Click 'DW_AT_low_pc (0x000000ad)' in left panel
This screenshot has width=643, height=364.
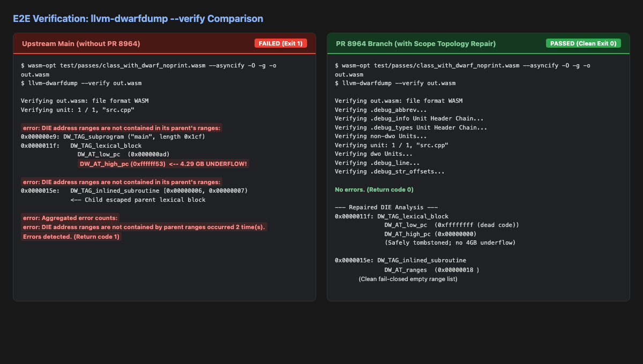(123, 155)
